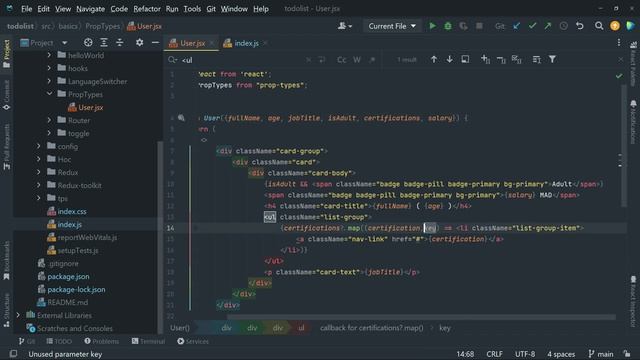Click the UTF-8 encoding in status bar

click(525, 354)
